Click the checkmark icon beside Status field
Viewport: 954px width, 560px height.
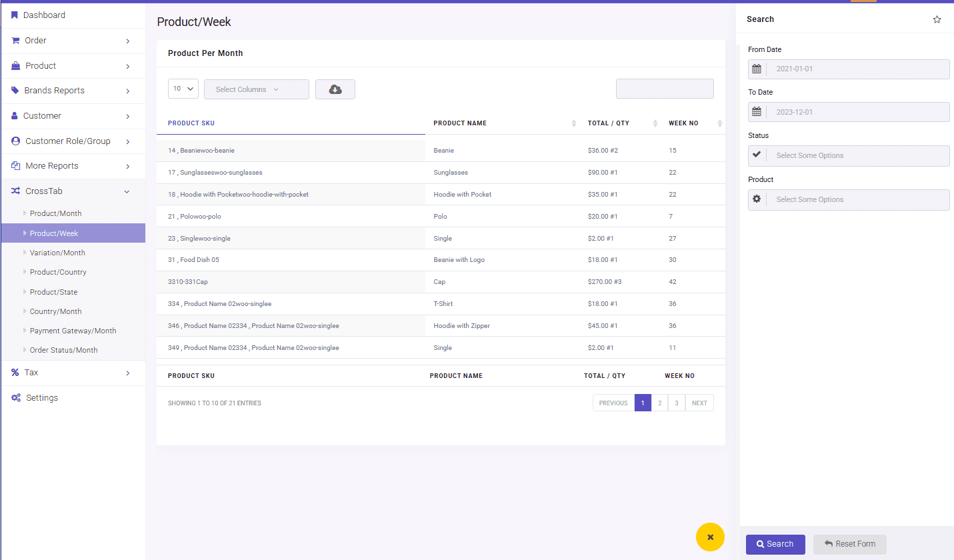[x=757, y=155]
